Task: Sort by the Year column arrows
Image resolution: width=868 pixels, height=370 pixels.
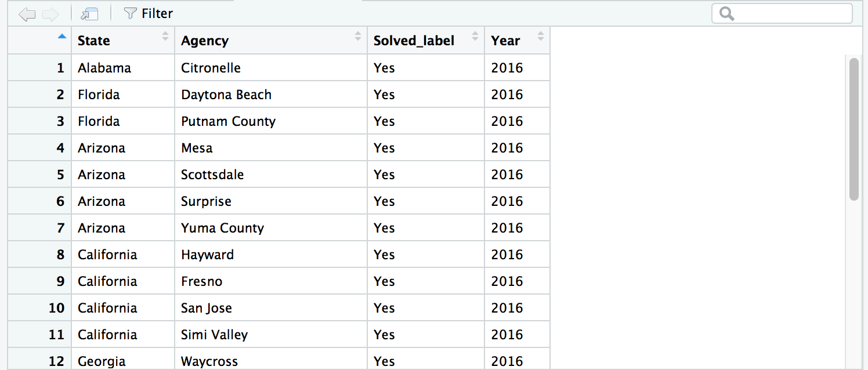Action: click(541, 37)
